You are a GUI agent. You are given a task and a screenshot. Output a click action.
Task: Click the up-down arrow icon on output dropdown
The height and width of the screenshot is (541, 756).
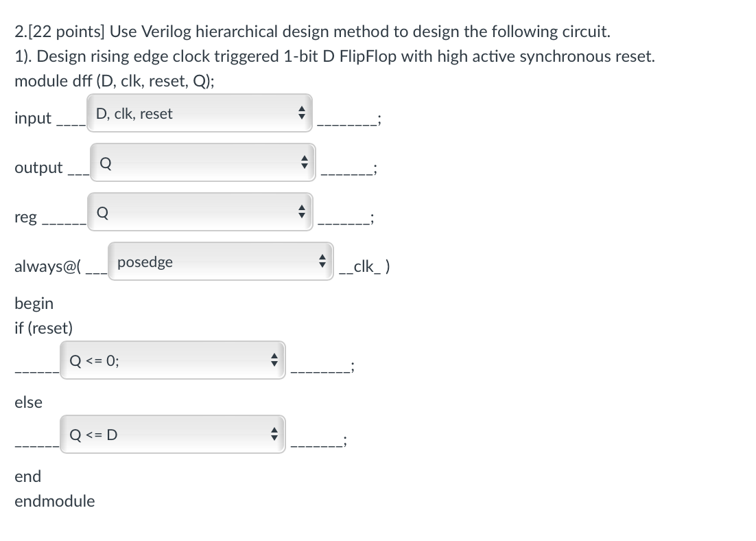pyautogui.click(x=304, y=162)
